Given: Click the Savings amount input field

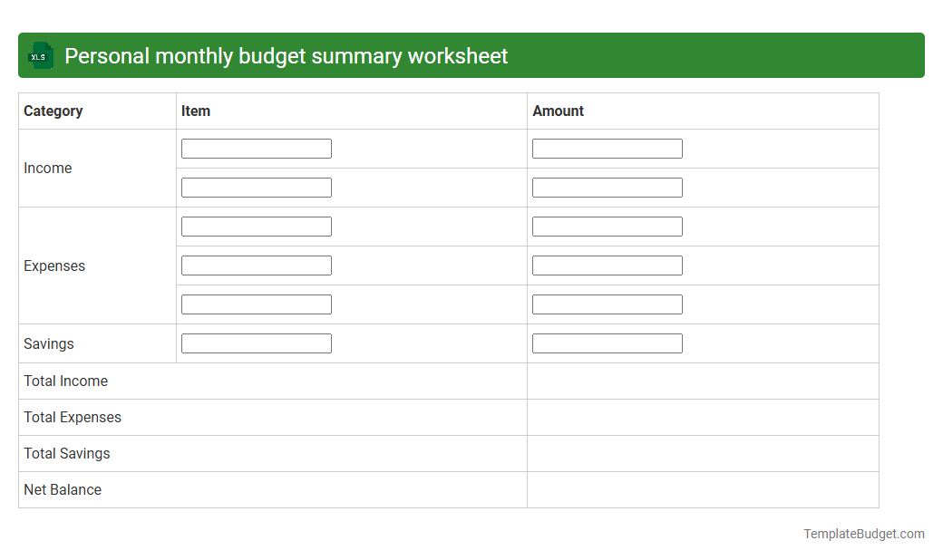Looking at the screenshot, I should point(607,343).
